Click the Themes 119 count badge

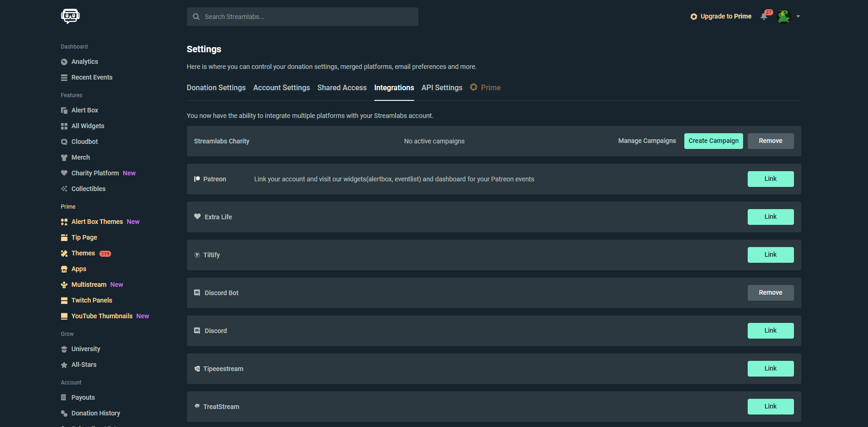tap(105, 254)
